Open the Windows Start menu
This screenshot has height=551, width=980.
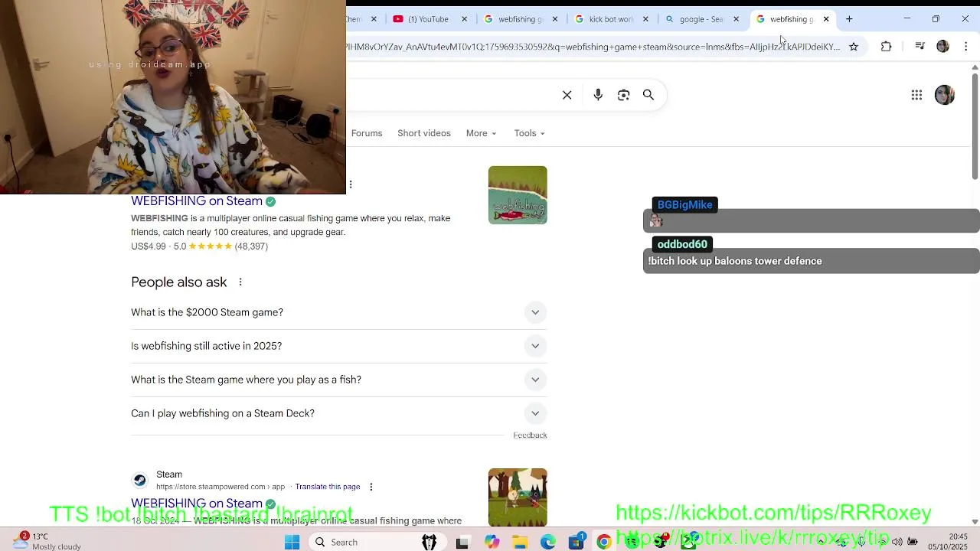click(292, 542)
